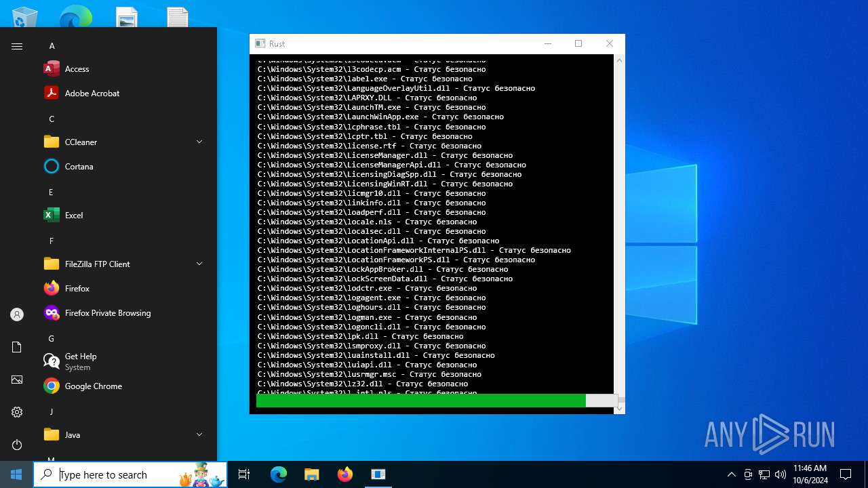Viewport: 868px width, 488px height.
Task: Launch Firefox from the app list
Action: coord(123,289)
